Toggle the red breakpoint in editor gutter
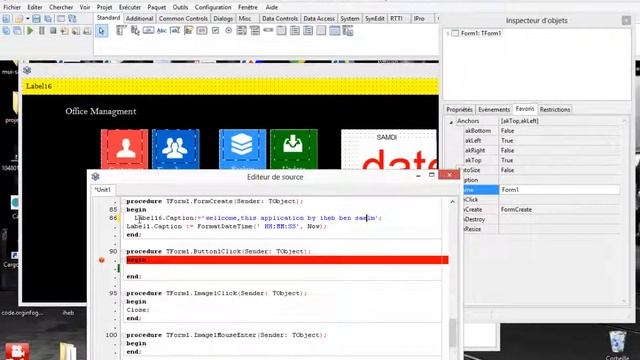Screen dimensions: 640x360 pos(102,260)
